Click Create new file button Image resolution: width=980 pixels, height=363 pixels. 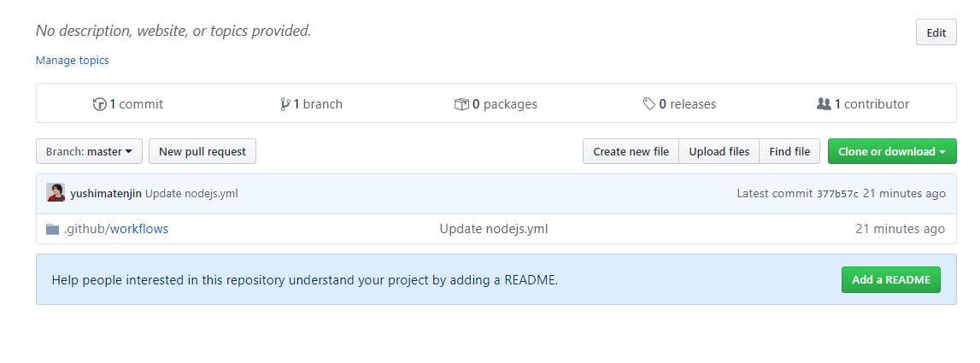click(x=631, y=152)
